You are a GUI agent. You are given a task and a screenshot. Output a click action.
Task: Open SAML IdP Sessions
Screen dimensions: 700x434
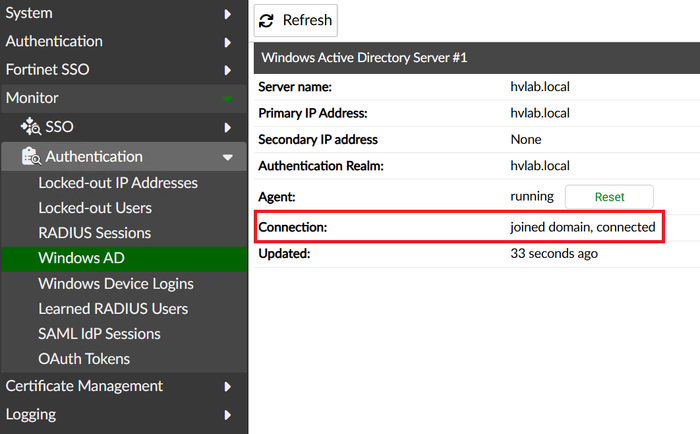pyautogui.click(x=99, y=334)
